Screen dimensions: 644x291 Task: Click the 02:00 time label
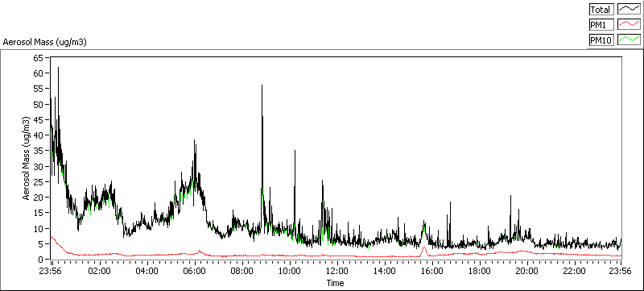pyautogui.click(x=100, y=272)
